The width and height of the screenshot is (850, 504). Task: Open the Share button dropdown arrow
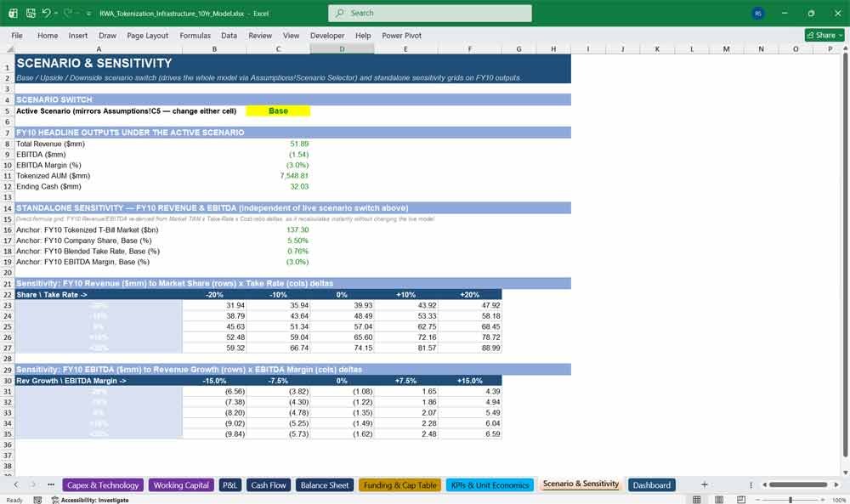841,35
